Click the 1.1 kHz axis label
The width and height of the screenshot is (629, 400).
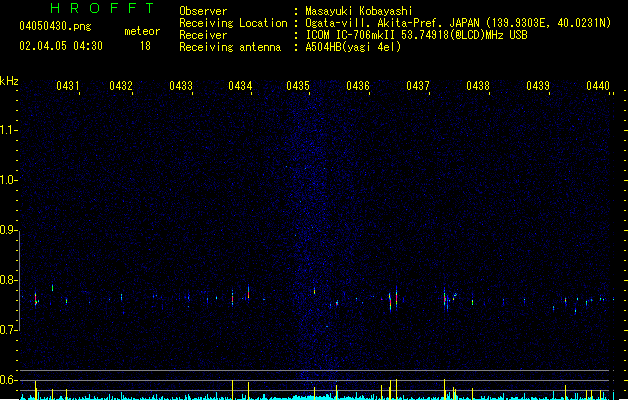click(7, 130)
